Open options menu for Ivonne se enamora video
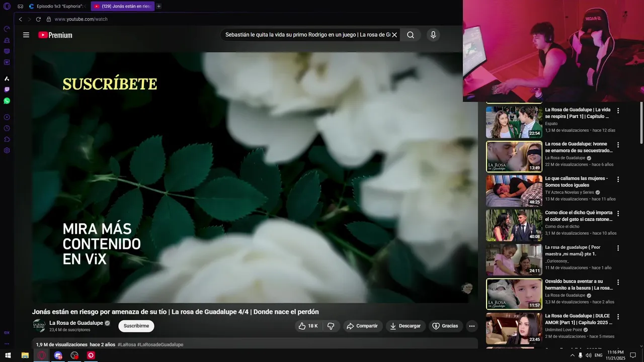 (618, 145)
